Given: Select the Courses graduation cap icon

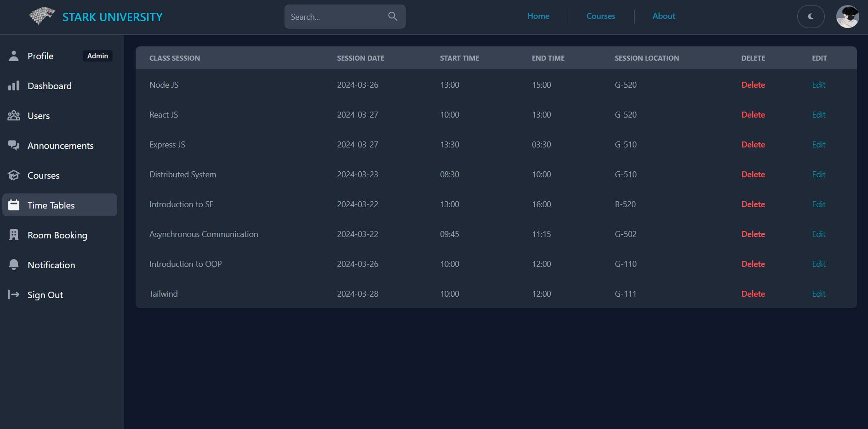Looking at the screenshot, I should [14, 175].
